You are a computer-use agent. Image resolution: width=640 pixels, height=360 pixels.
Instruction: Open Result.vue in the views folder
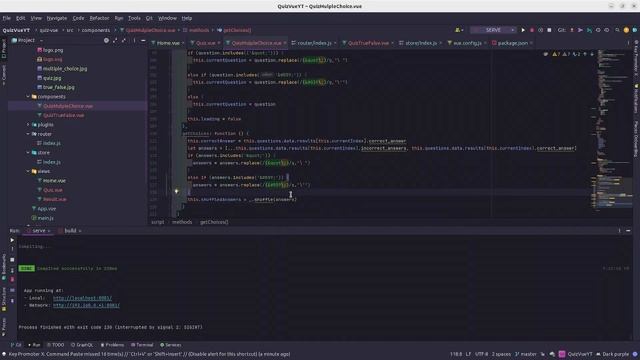pos(54,199)
